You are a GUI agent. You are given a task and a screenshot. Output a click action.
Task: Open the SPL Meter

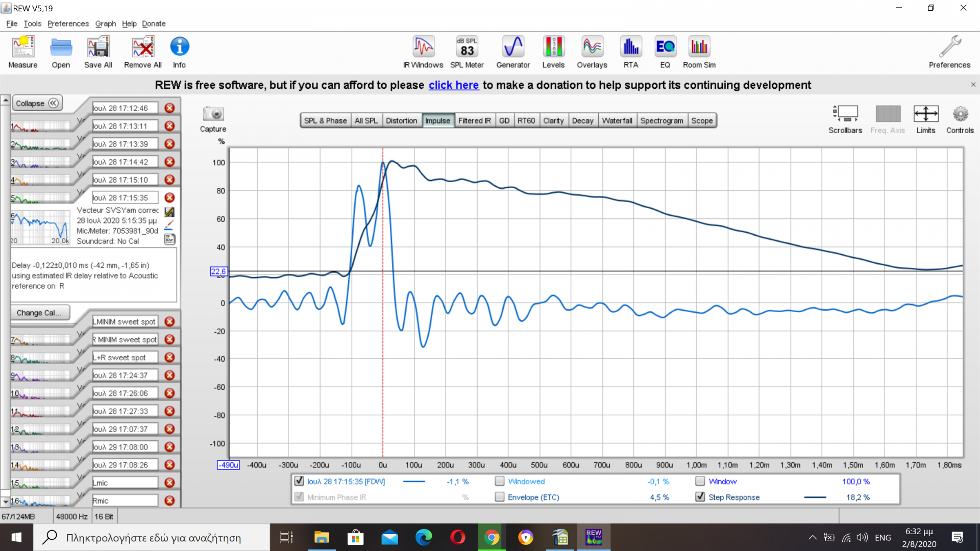[x=467, y=52]
